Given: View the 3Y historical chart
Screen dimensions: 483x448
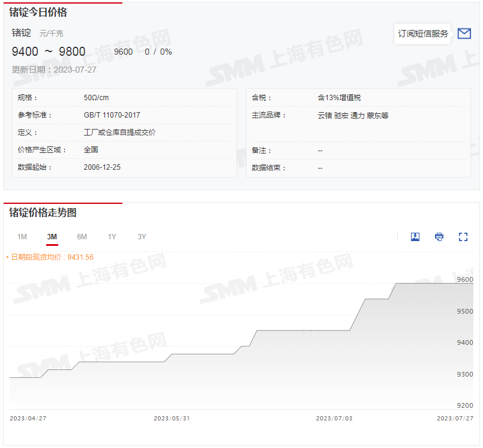Looking at the screenshot, I should (x=142, y=237).
